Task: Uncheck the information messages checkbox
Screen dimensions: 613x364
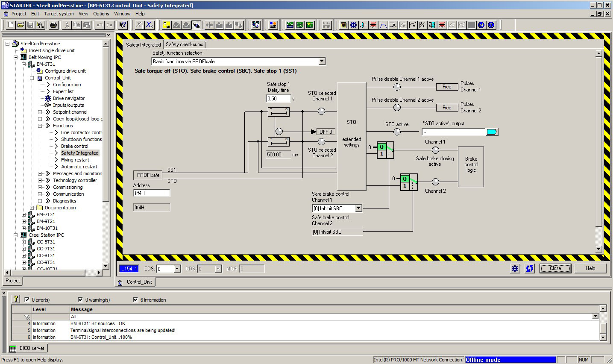Action: coord(135,300)
